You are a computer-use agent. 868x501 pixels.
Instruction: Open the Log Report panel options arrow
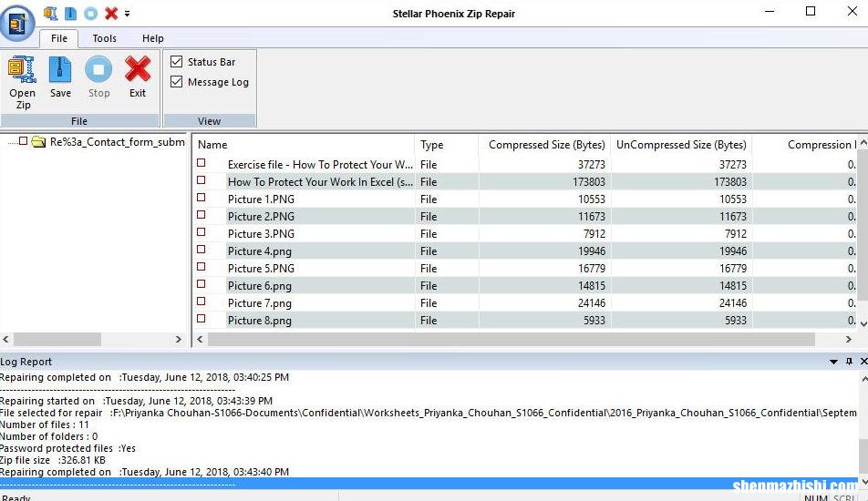tap(833, 362)
